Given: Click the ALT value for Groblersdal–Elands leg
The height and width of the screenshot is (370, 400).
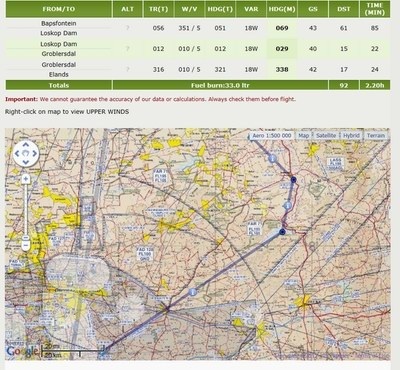Looking at the screenshot, I should 127,69.
